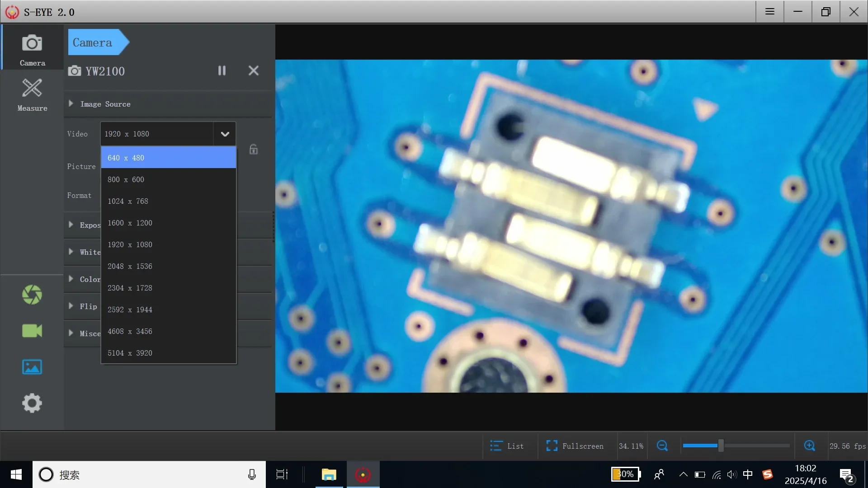The width and height of the screenshot is (868, 488).
Task: Click the zoom level slider handle
Action: click(x=721, y=446)
